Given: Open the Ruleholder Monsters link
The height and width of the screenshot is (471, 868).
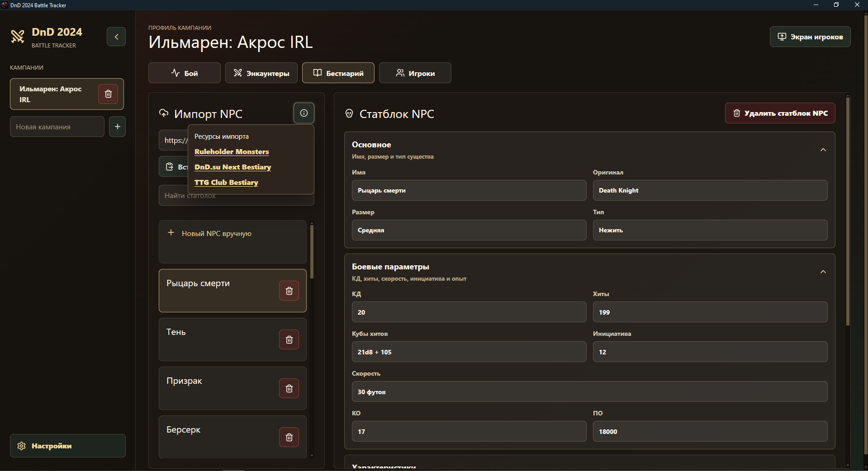Looking at the screenshot, I should click(232, 152).
